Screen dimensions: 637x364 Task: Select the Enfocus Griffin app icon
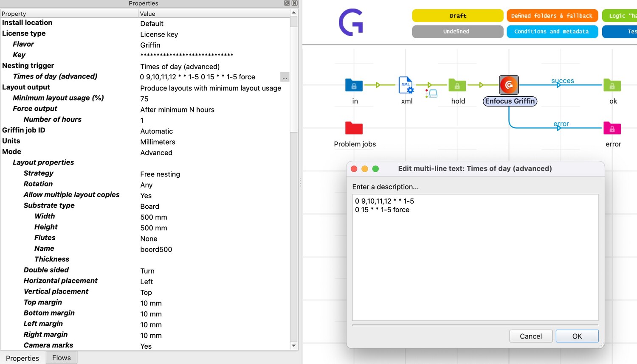pos(509,85)
